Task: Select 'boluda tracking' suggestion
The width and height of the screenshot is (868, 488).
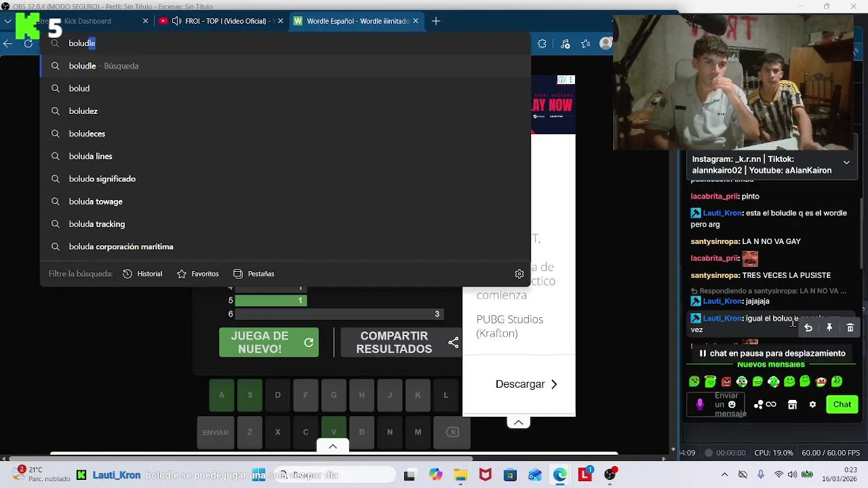Action: pyautogui.click(x=285, y=224)
